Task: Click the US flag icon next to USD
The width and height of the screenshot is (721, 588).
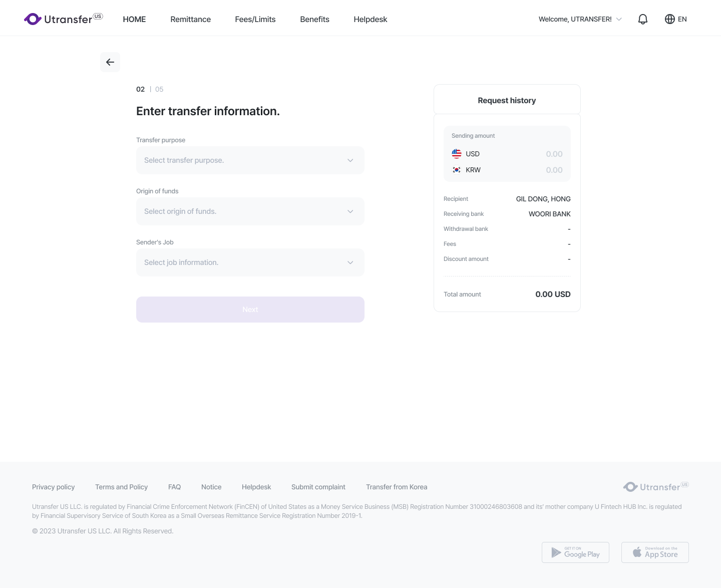Action: tap(457, 154)
